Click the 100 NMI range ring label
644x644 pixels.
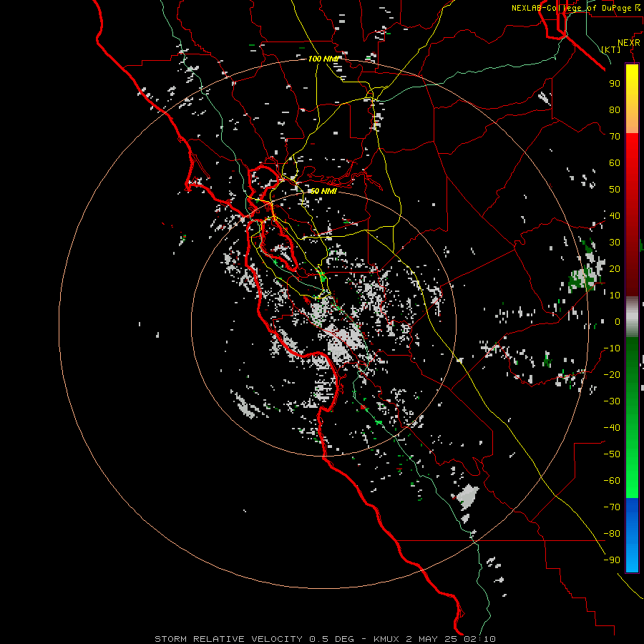[x=323, y=59]
